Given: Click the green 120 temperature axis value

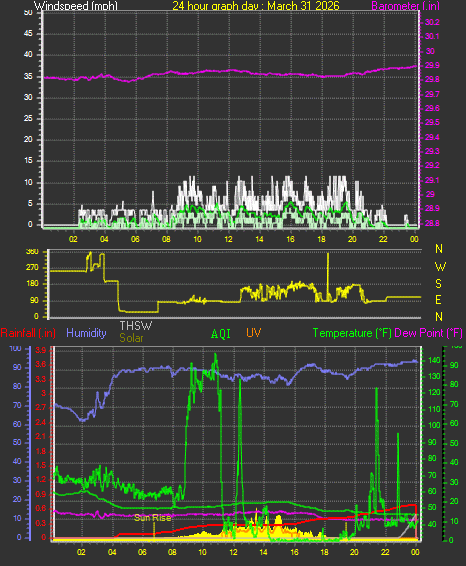Looking at the screenshot, I should (434, 392).
